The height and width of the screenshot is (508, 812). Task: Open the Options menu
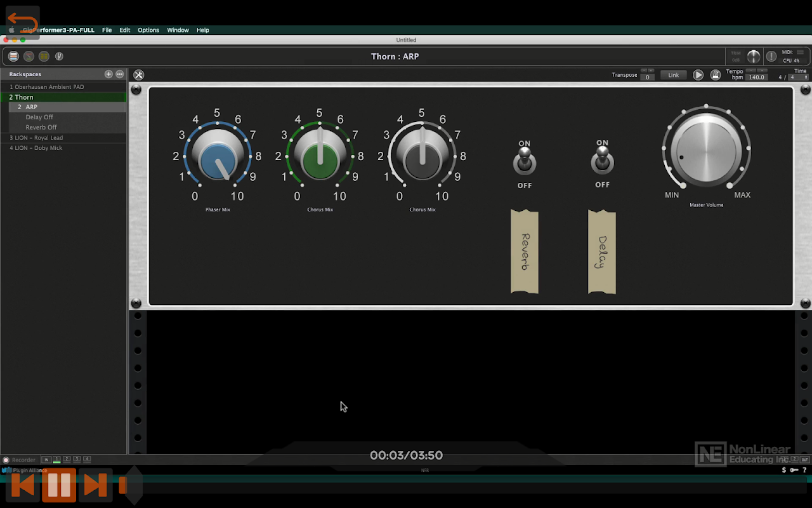[x=148, y=30]
